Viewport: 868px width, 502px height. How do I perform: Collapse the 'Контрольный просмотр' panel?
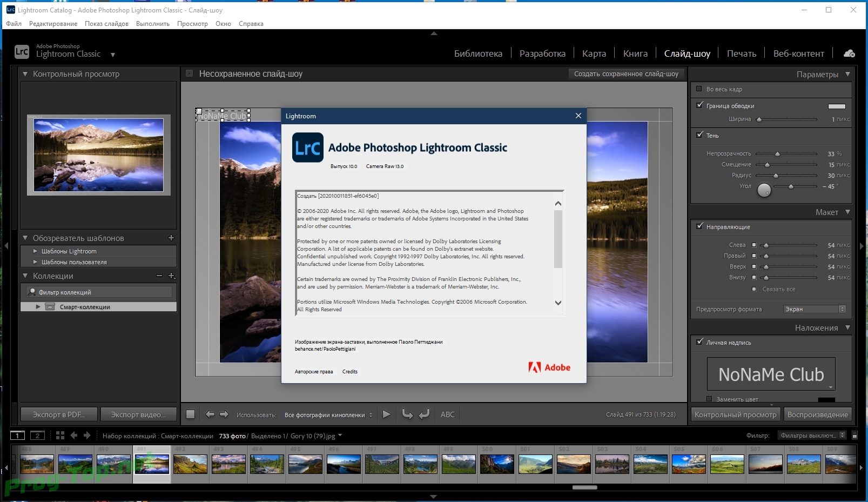(25, 73)
